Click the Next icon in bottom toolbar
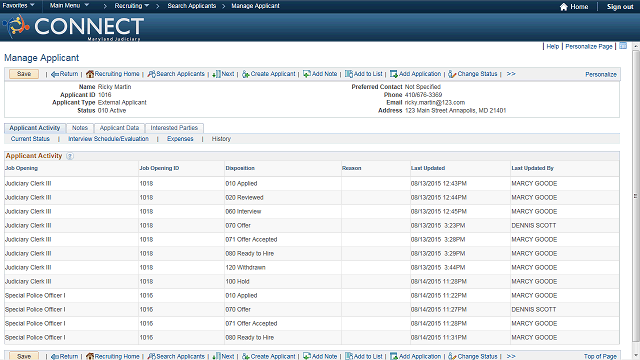 point(216,356)
